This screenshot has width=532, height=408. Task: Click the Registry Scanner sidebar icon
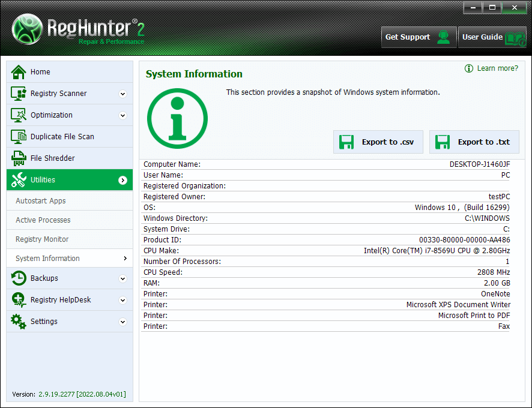tap(19, 94)
